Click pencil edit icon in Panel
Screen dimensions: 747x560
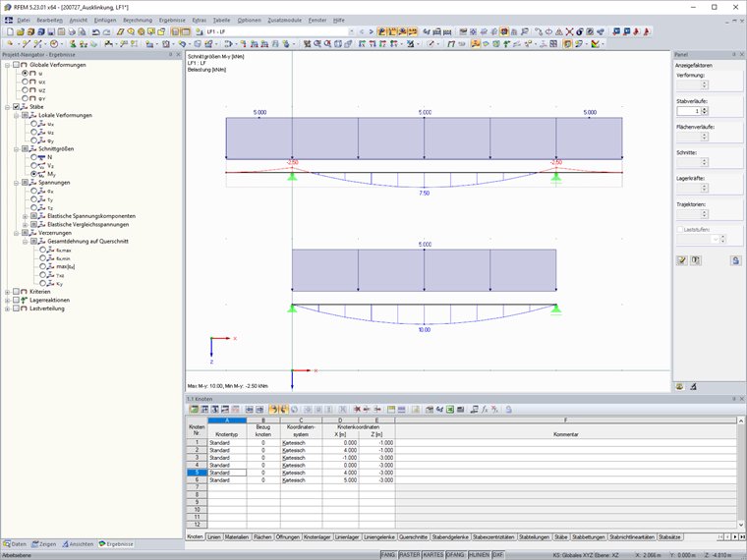coord(682,260)
